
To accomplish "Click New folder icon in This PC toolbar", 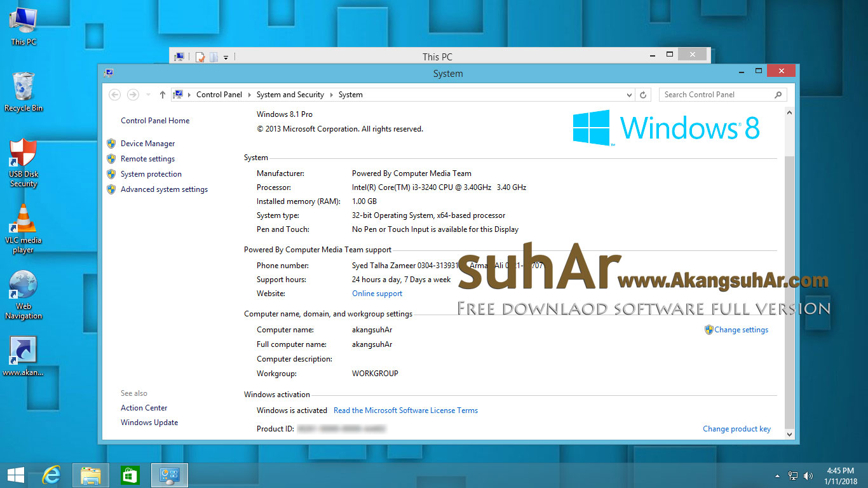I will [214, 57].
